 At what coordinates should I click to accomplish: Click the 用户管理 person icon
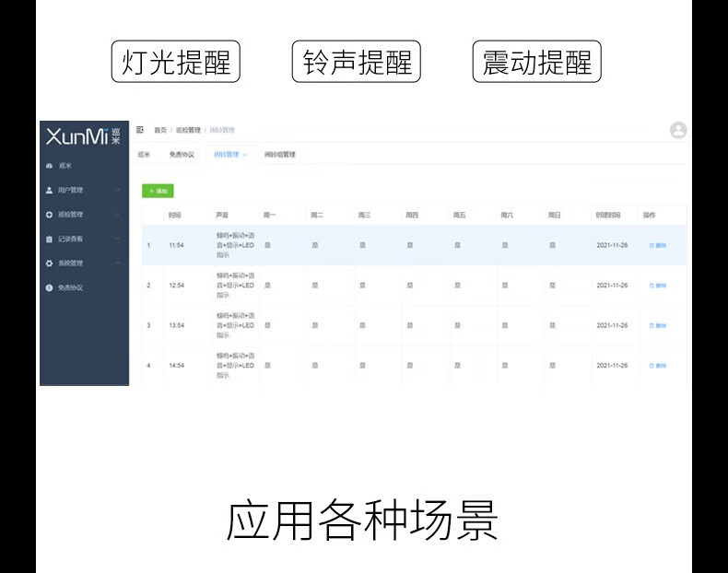[x=49, y=190]
